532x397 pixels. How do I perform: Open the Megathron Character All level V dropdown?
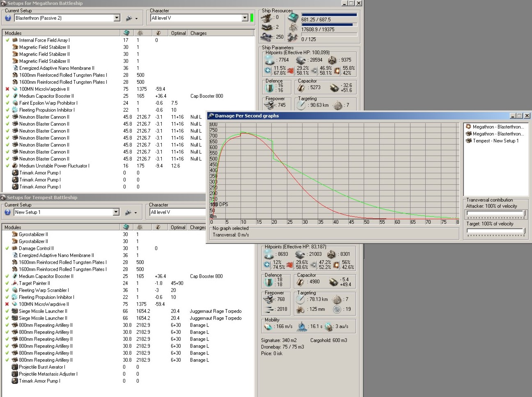pyautogui.click(x=245, y=18)
